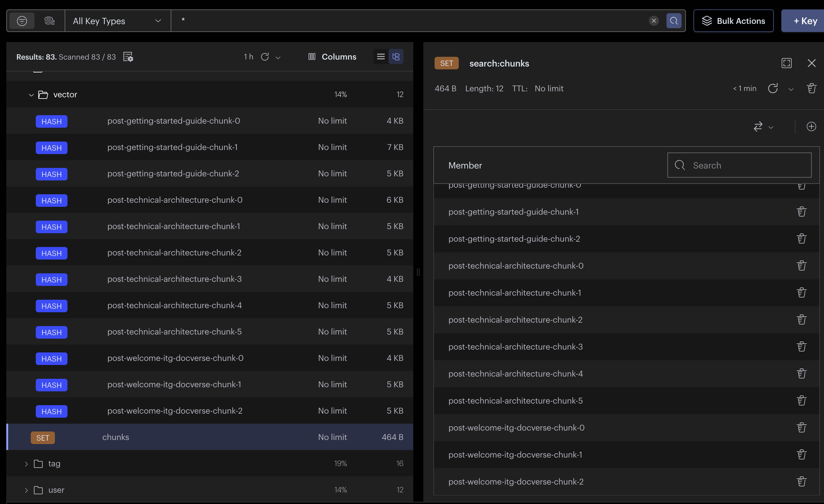Remove member post-technical-architecture-chunk-3

click(801, 346)
